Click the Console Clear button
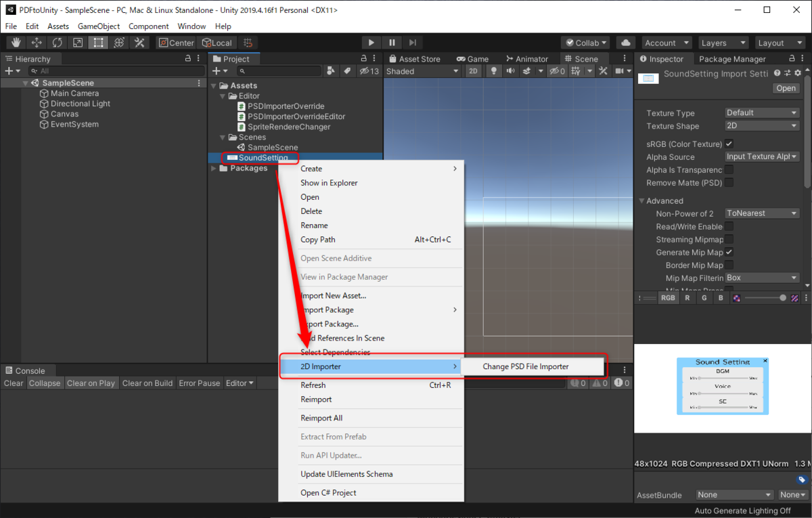Image resolution: width=812 pixels, height=518 pixels. pos(14,383)
